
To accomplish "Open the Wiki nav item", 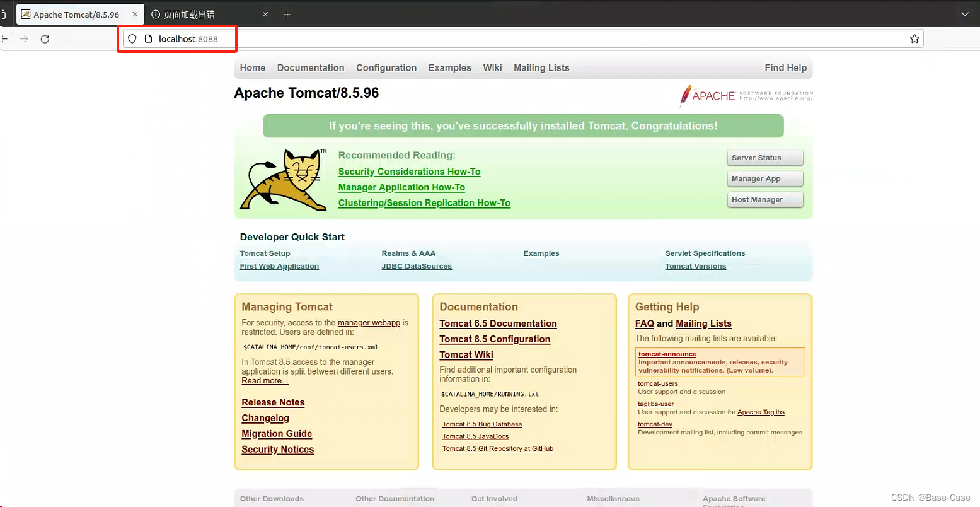I will 493,68.
